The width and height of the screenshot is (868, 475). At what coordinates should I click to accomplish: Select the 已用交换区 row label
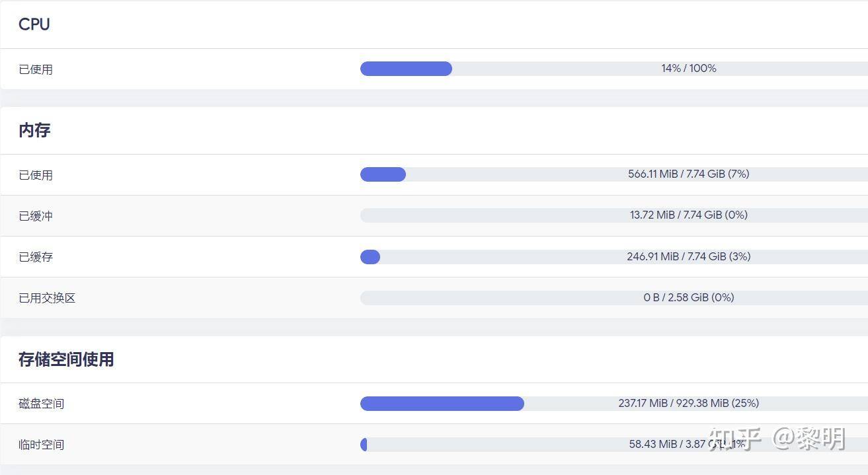[x=47, y=298]
